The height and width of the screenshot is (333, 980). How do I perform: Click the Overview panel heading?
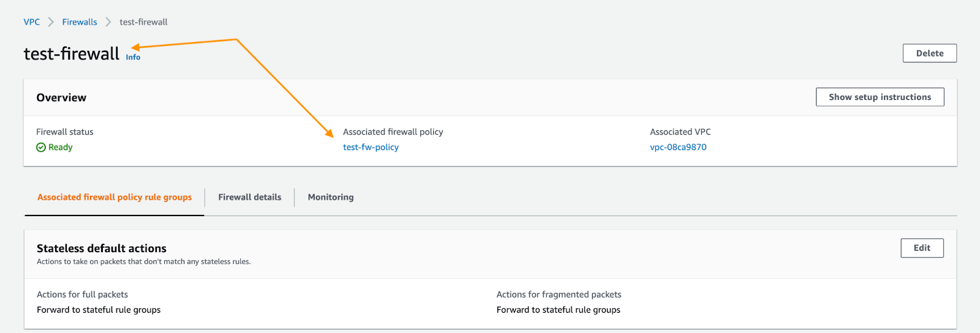click(x=61, y=97)
